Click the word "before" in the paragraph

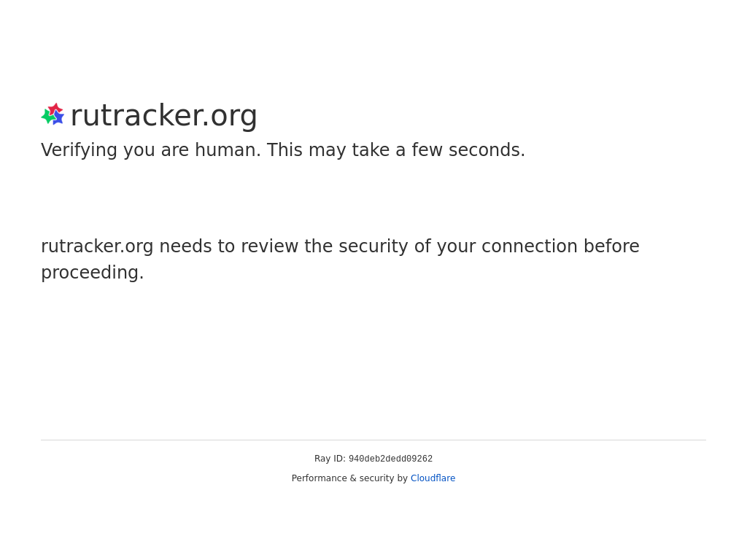[611, 246]
